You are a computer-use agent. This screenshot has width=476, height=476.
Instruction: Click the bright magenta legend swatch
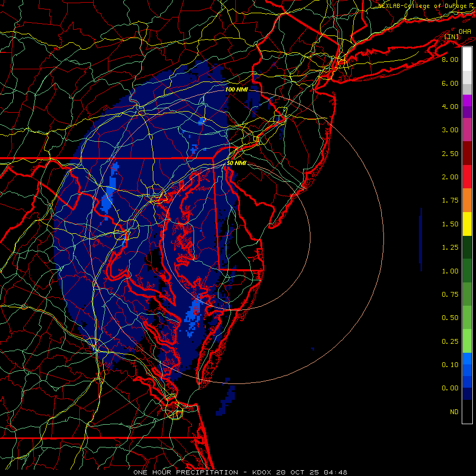pos(467,100)
